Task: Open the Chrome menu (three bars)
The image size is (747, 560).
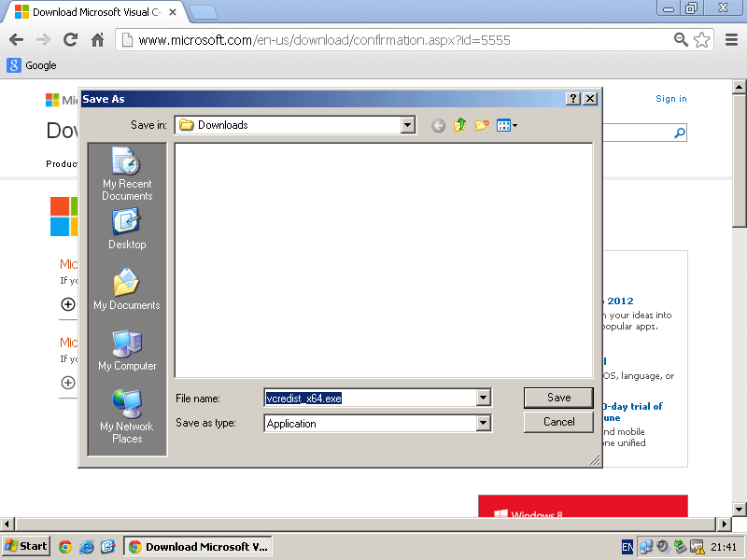Action: click(x=731, y=40)
